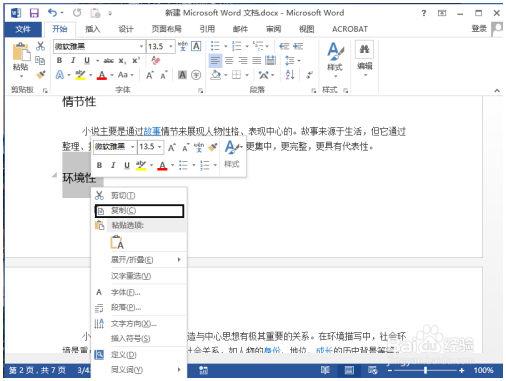Open the mini toolbar font size dropdown
The width and height of the screenshot is (506, 381).
point(160,147)
